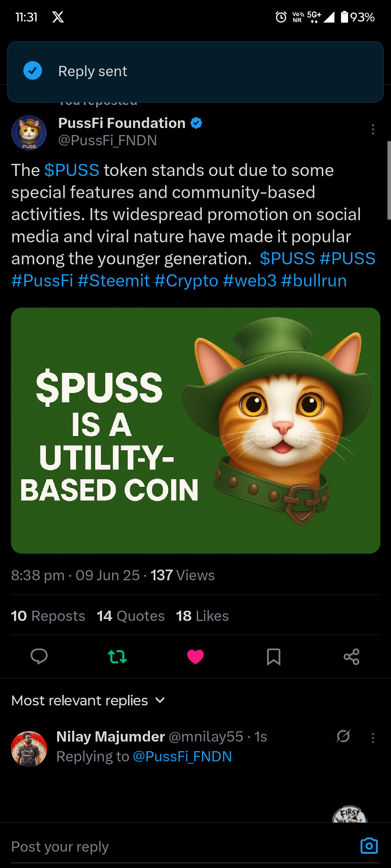View the 10 Reposts list
This screenshot has height=868, width=391.
pos(48,615)
